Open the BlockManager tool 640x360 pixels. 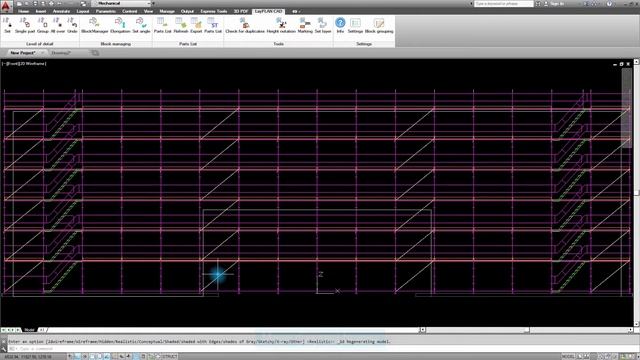(x=95, y=25)
